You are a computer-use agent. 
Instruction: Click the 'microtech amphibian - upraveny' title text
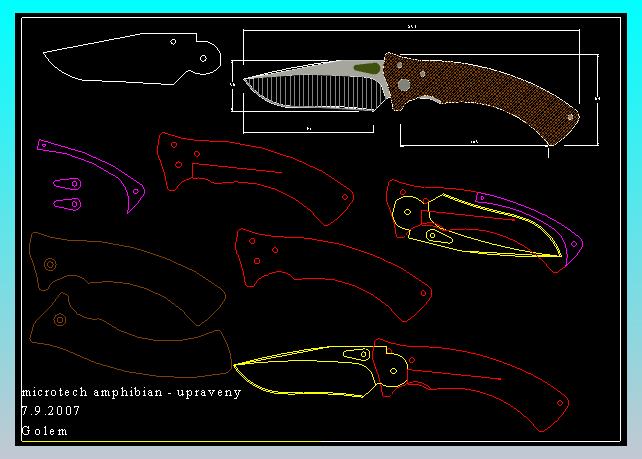pyautogui.click(x=131, y=392)
